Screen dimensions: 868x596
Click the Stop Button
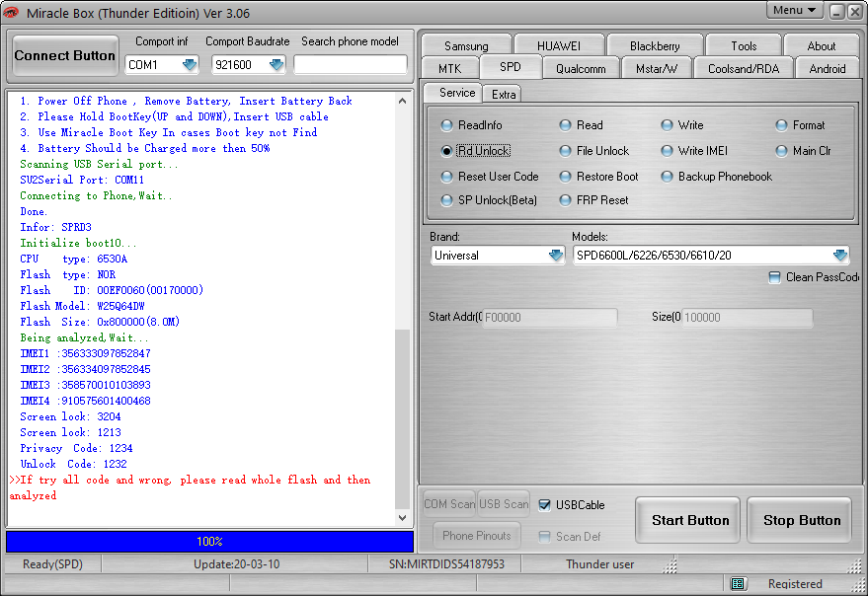(801, 520)
